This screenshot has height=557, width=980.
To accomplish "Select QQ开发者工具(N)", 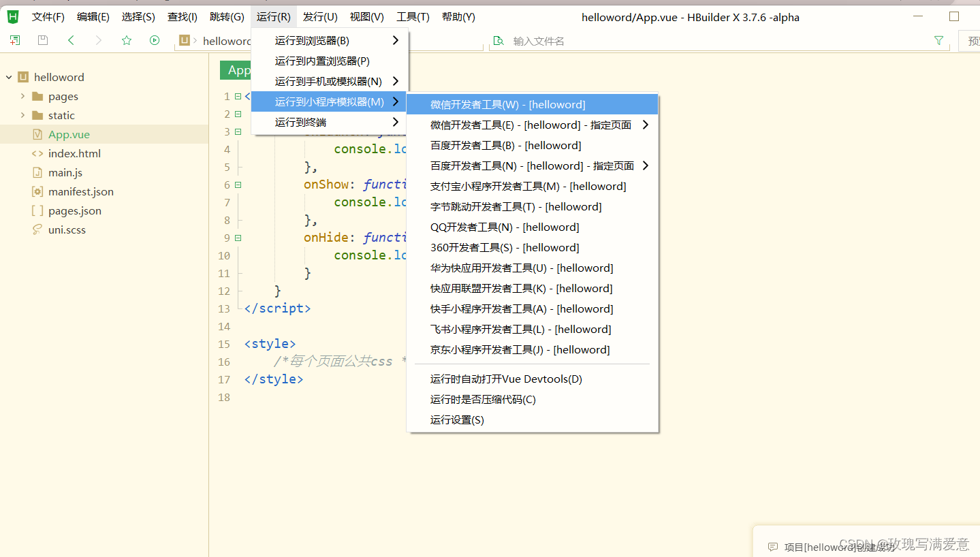I will point(532,227).
